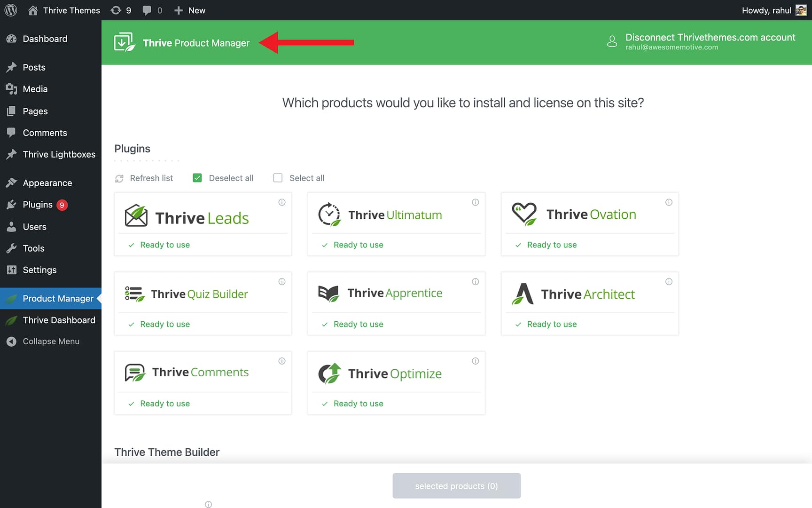Viewport: 812px width, 508px height.
Task: Click the WordPress logo in the admin bar
Action: pyautogui.click(x=10, y=10)
